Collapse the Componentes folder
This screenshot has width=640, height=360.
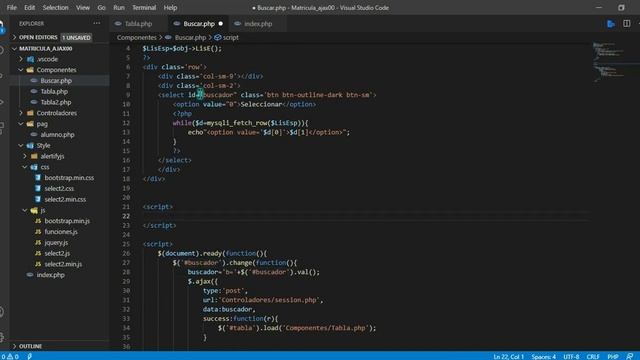pos(56,70)
